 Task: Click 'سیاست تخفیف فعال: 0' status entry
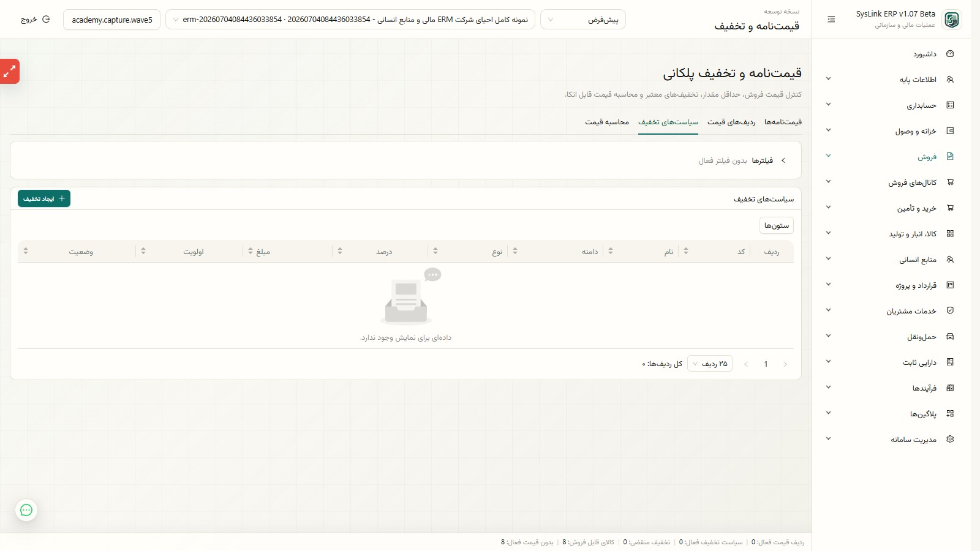(710, 542)
